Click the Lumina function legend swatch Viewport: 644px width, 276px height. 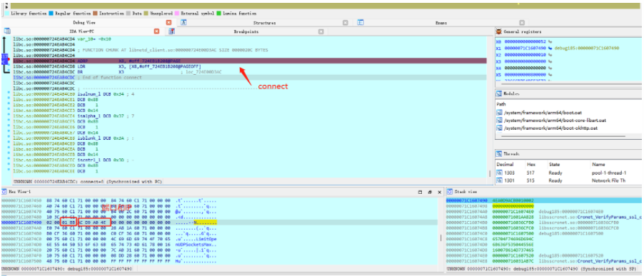coord(218,14)
